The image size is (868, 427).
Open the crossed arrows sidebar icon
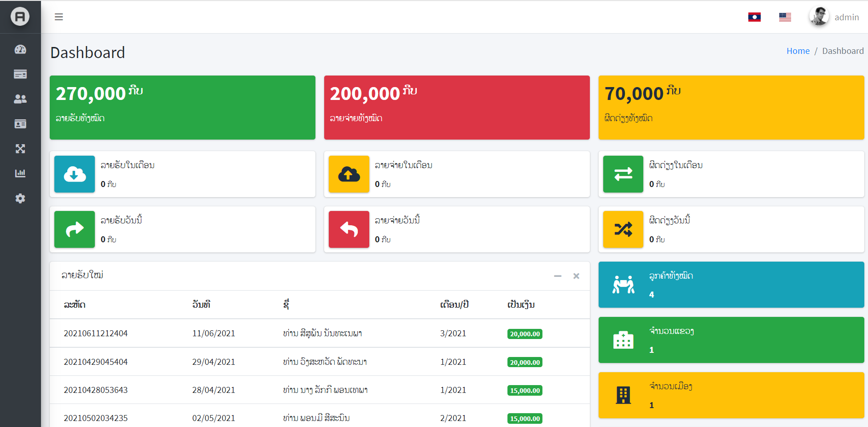click(20, 149)
